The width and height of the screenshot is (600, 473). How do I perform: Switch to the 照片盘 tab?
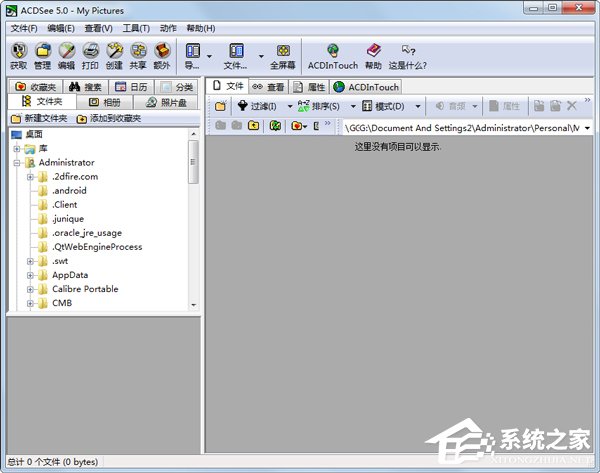[x=166, y=102]
